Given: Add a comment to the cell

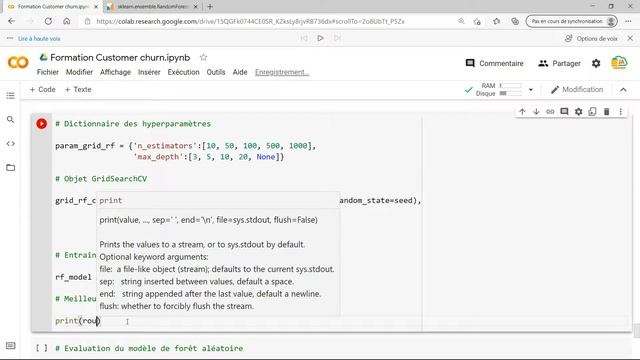Looking at the screenshot, I should (x=564, y=111).
